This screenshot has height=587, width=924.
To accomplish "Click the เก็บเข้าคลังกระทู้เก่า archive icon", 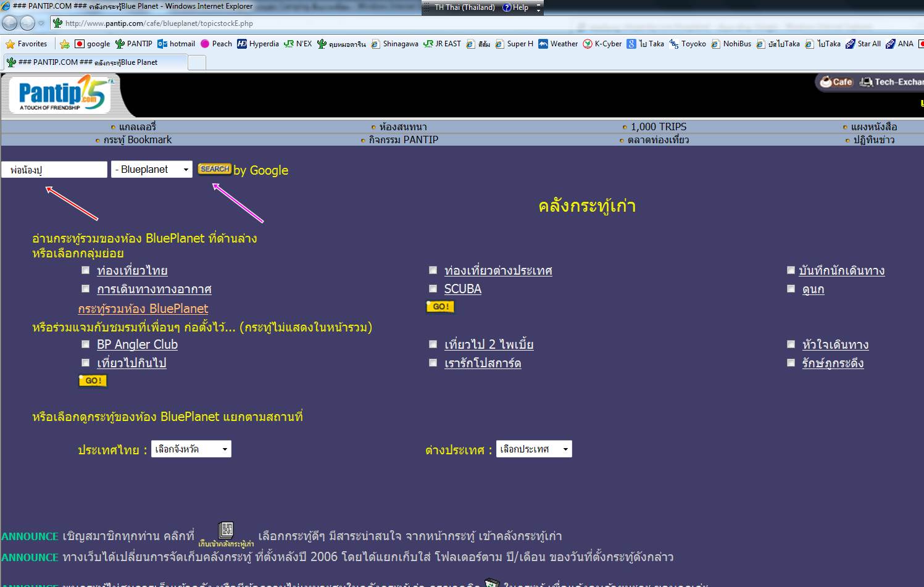I will pyautogui.click(x=226, y=535).
